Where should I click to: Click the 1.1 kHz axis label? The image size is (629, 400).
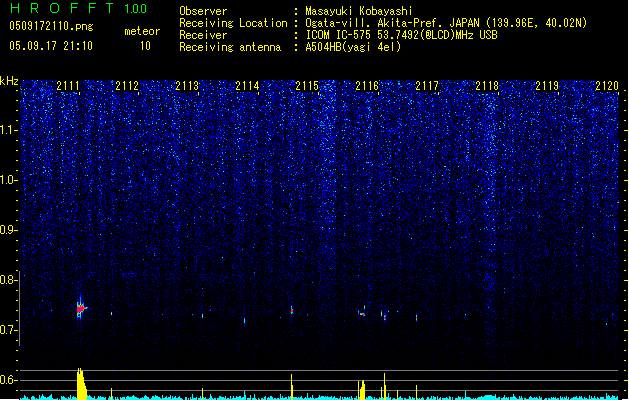pyautogui.click(x=8, y=130)
